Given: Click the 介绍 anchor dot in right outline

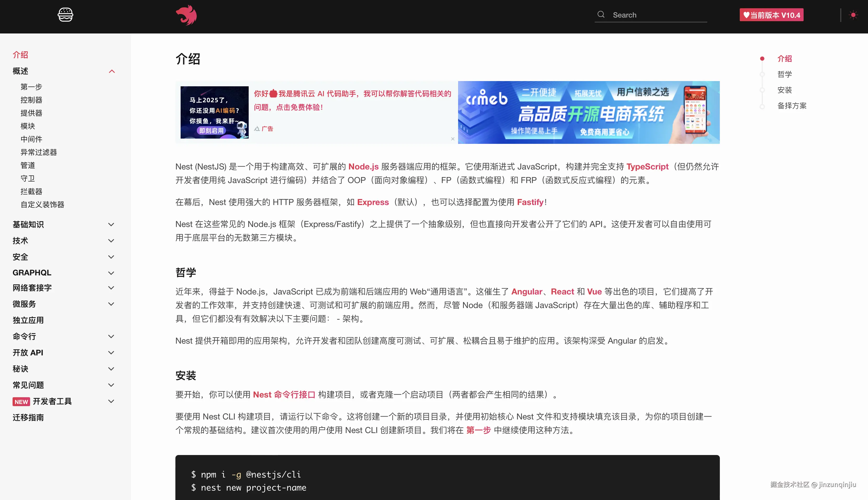Looking at the screenshot, I should click(x=762, y=58).
